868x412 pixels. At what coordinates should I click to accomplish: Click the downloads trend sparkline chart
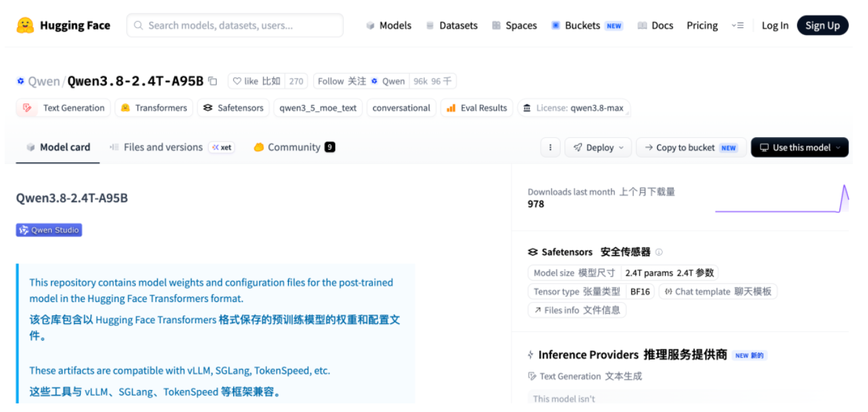click(782, 199)
